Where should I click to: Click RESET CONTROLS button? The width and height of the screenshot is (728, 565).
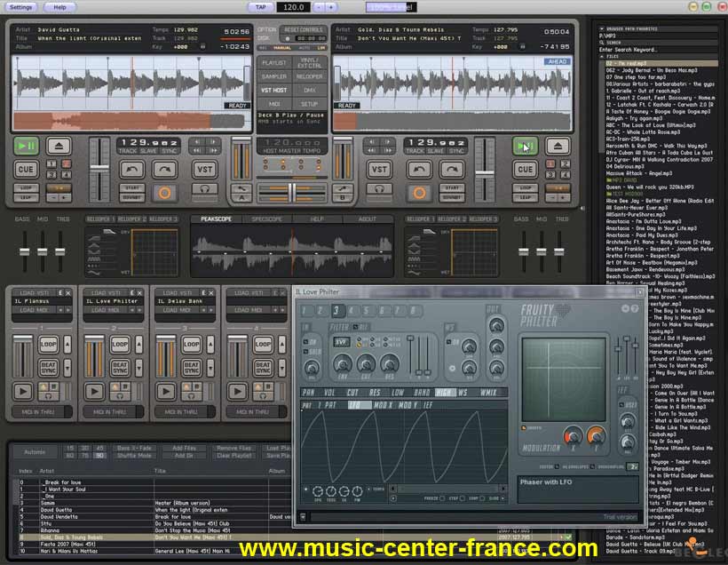[303, 29]
